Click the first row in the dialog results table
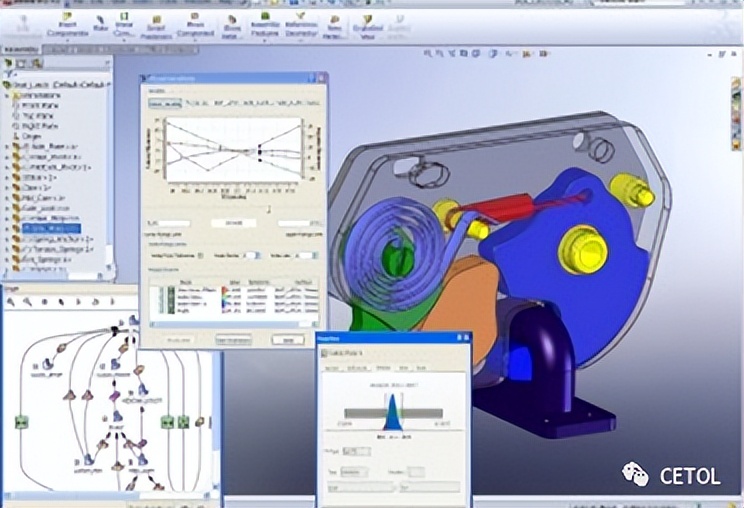 (235, 290)
